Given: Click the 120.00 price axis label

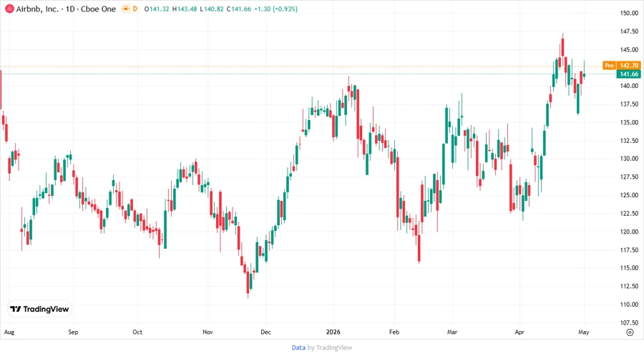Looking at the screenshot, I should point(629,232).
